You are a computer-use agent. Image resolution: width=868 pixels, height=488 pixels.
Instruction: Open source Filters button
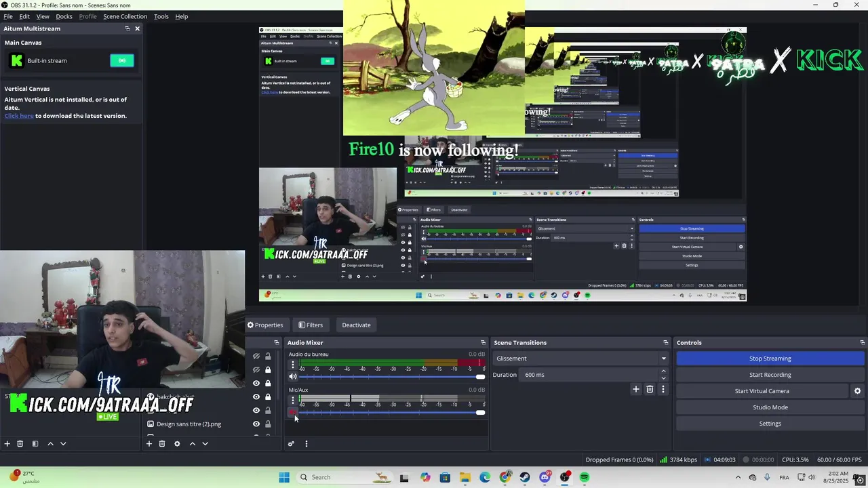tap(311, 325)
